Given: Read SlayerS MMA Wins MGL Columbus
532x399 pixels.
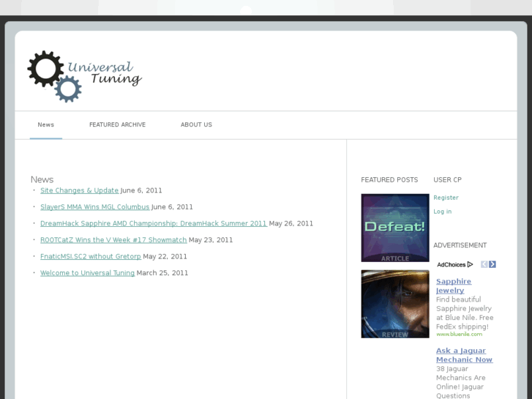Looking at the screenshot, I should click(94, 206).
